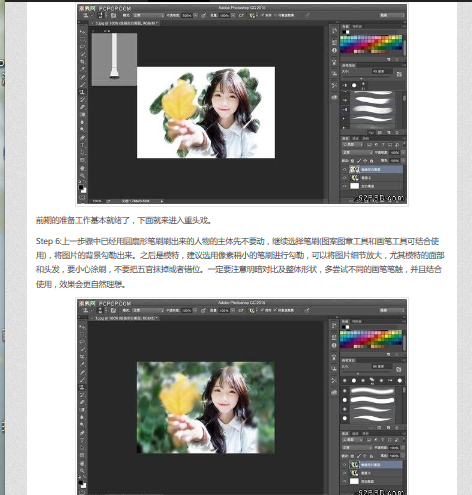Open the Info panel icon in first screenshot dock
This screenshot has width=472, height=495.
(x=334, y=50)
